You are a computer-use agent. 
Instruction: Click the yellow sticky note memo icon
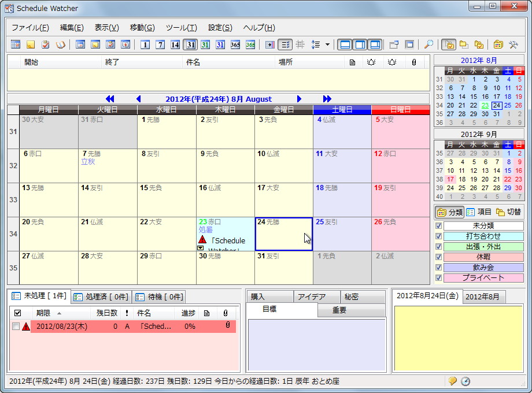point(30,43)
